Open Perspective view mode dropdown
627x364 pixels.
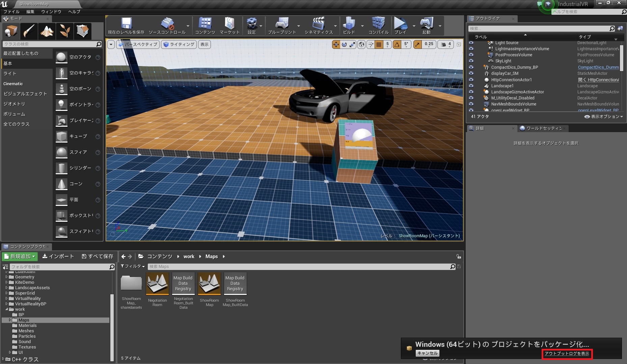138,44
